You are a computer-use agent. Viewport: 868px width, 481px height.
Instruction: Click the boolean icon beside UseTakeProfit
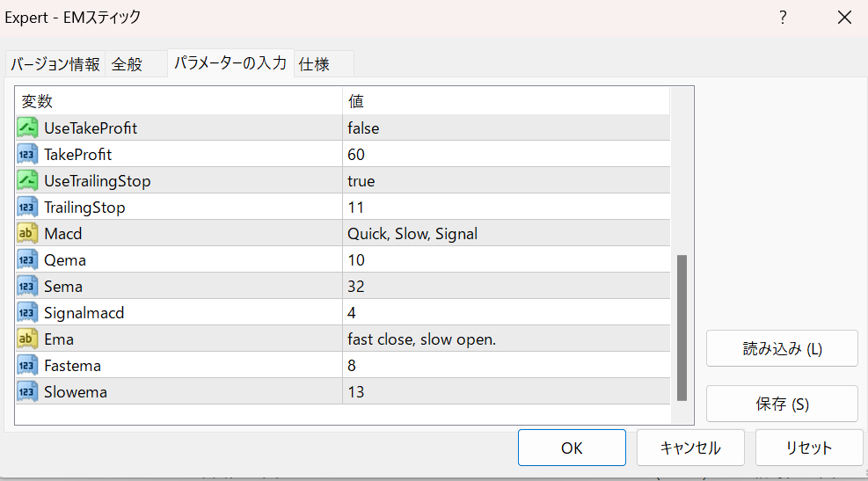click(x=27, y=128)
